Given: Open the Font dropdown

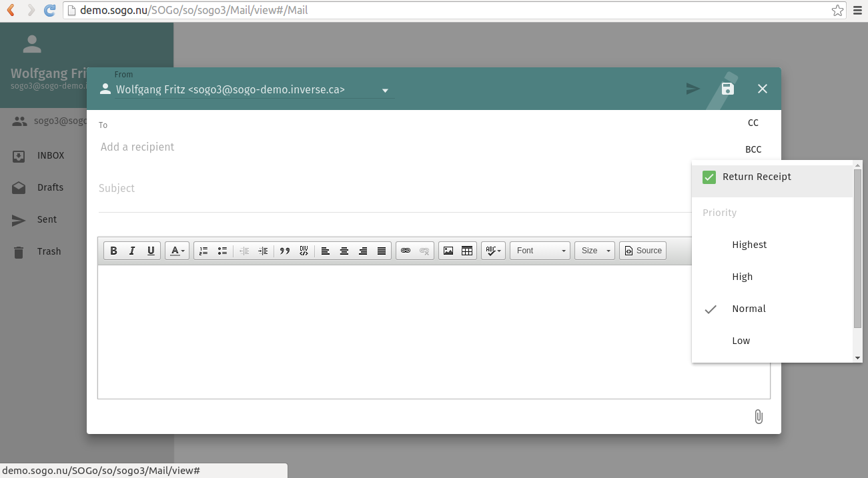Looking at the screenshot, I should [x=540, y=251].
